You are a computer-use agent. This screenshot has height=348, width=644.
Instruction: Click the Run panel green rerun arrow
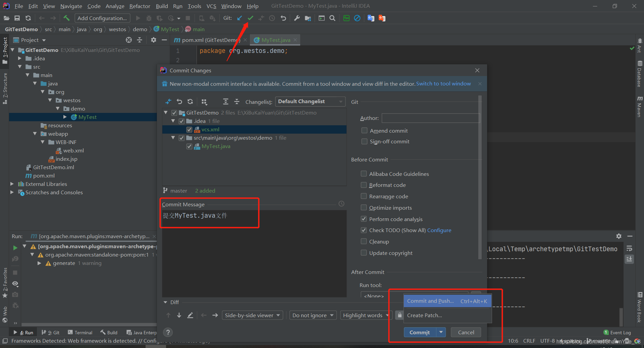[15, 248]
